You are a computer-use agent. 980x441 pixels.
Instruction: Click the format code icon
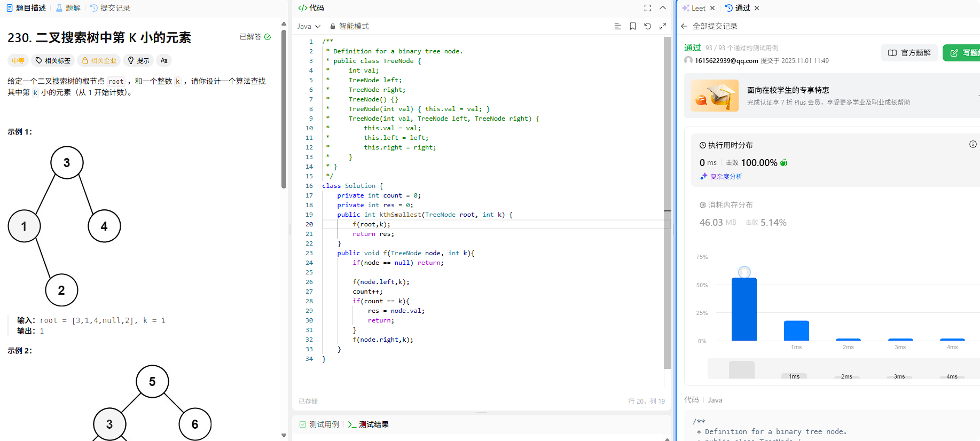(x=617, y=26)
